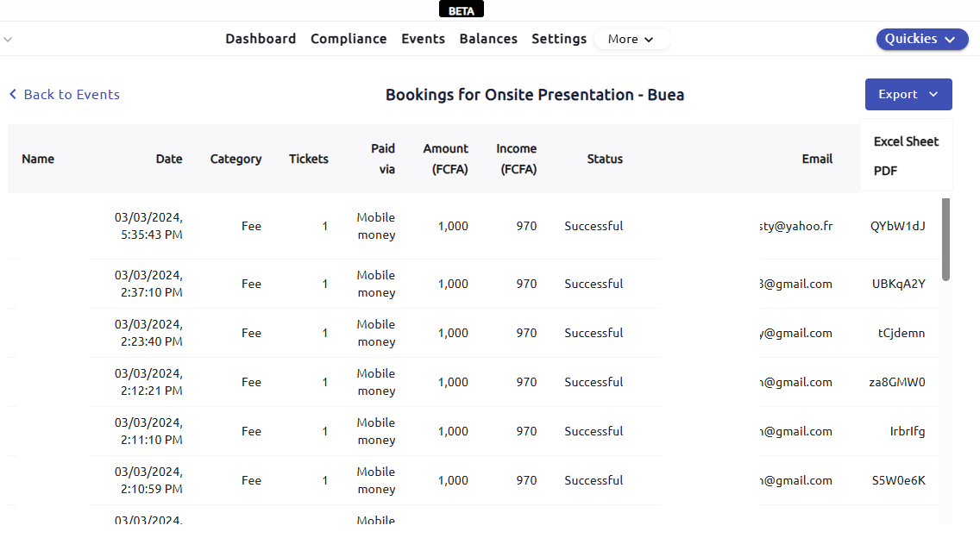
Task: Click the Email column header
Action: [x=817, y=159]
